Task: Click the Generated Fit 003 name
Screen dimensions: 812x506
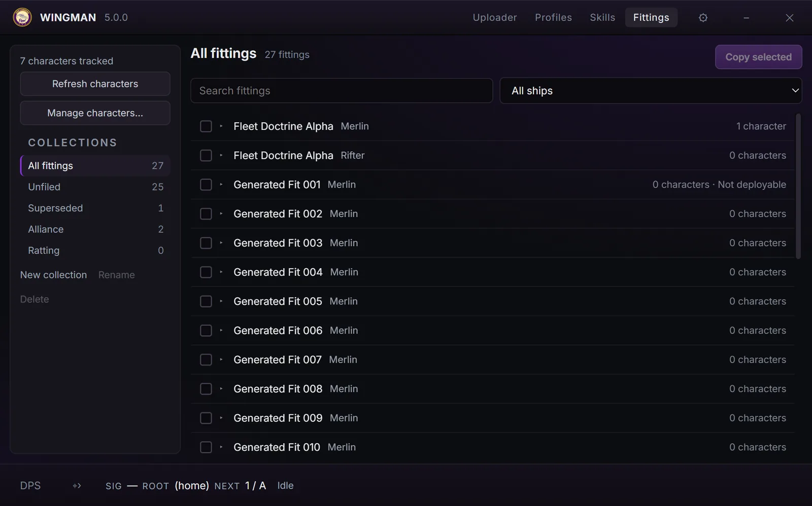Action: (278, 243)
